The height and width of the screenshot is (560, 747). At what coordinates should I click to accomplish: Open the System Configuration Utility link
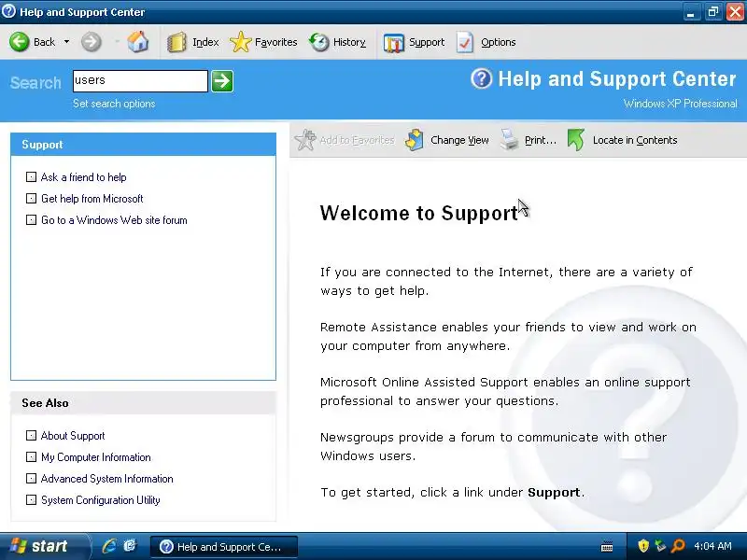tap(100, 500)
